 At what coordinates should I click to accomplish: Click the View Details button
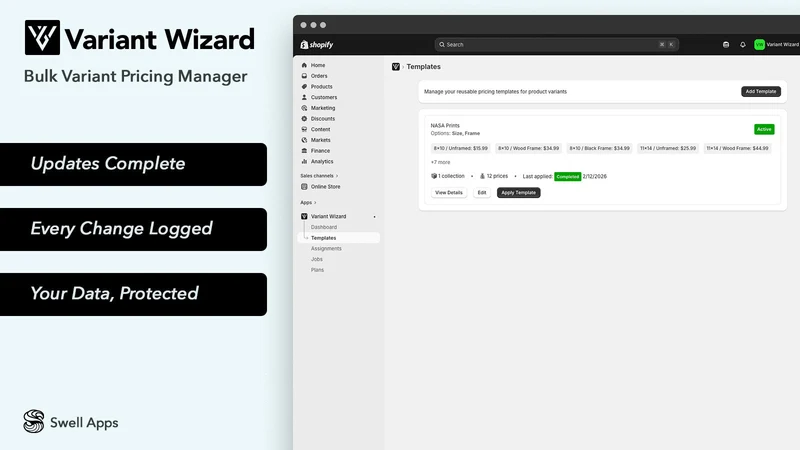click(448, 192)
